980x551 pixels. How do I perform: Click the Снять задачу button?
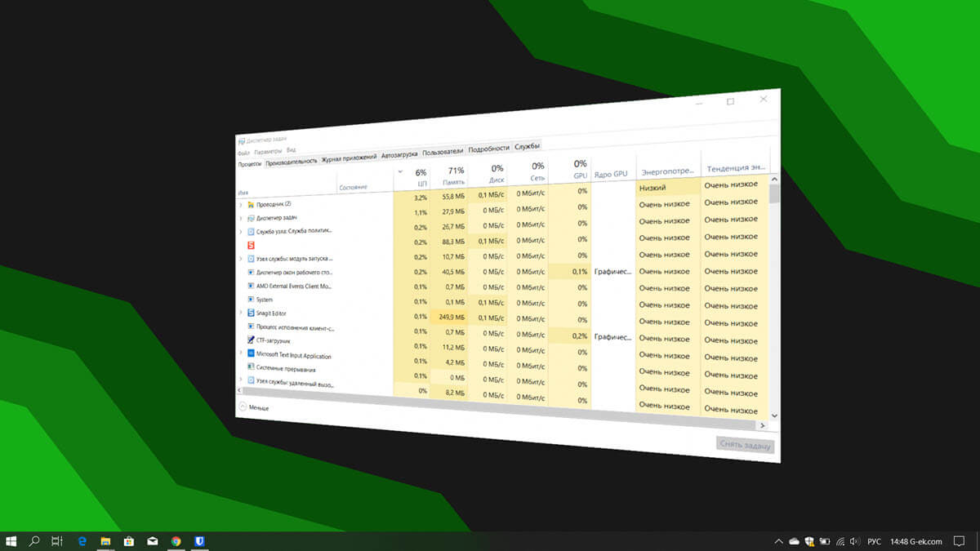(745, 446)
